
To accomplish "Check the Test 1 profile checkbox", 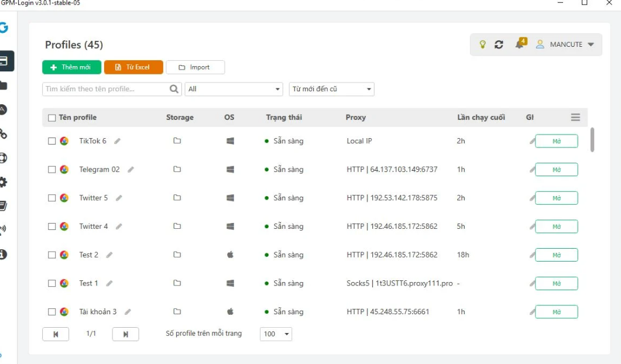I will pyautogui.click(x=52, y=283).
